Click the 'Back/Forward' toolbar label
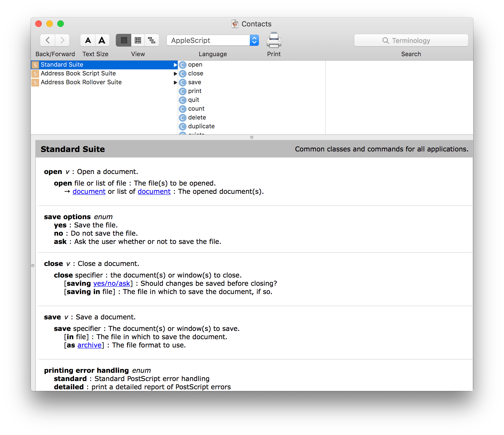The width and height of the screenshot is (504, 435). click(x=55, y=54)
